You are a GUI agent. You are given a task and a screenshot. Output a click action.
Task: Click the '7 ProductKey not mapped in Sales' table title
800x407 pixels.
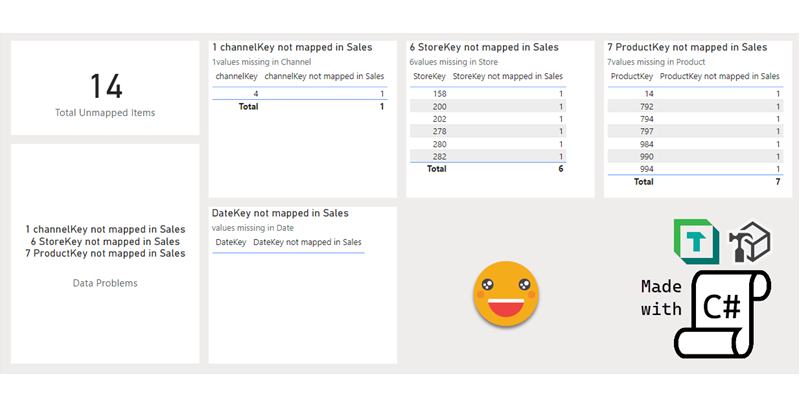[x=687, y=47]
